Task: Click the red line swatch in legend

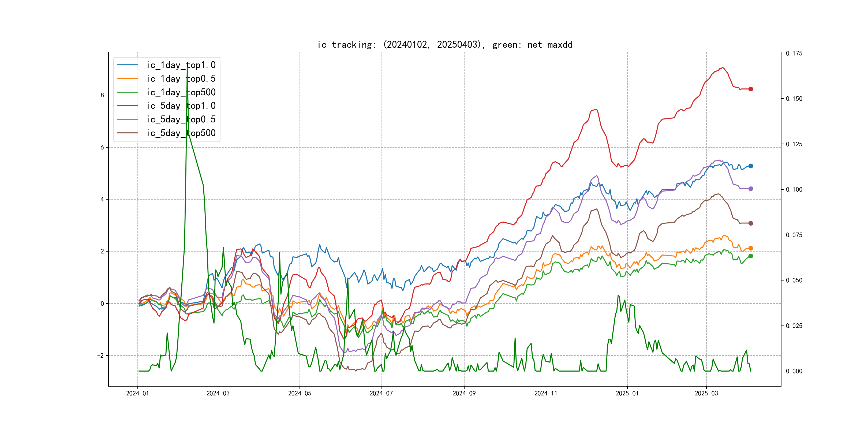Action: coord(127,106)
